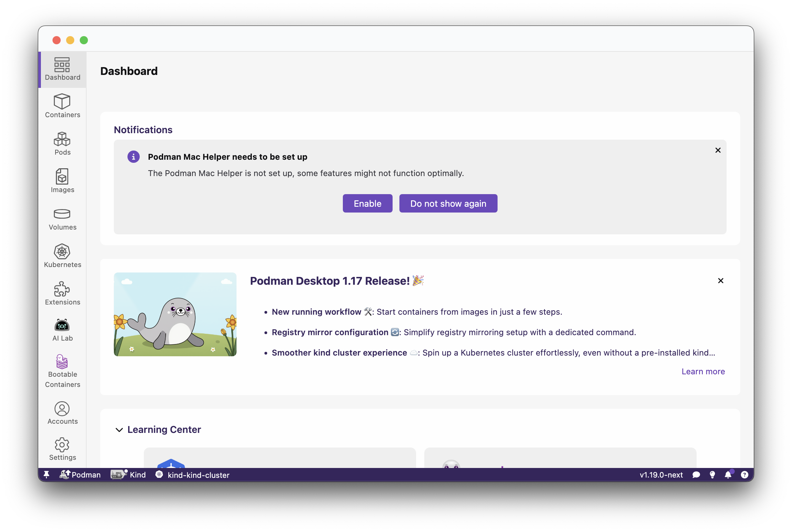
Task: Open the feedback chat bubble icon
Action: 696,474
